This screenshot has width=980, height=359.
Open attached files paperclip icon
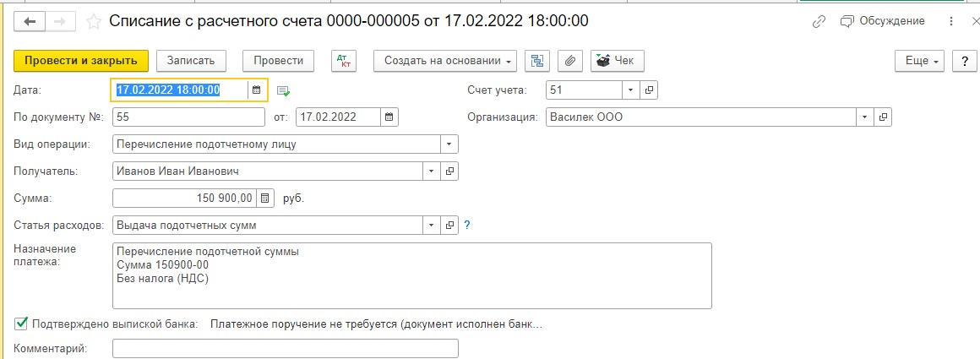pyautogui.click(x=570, y=61)
